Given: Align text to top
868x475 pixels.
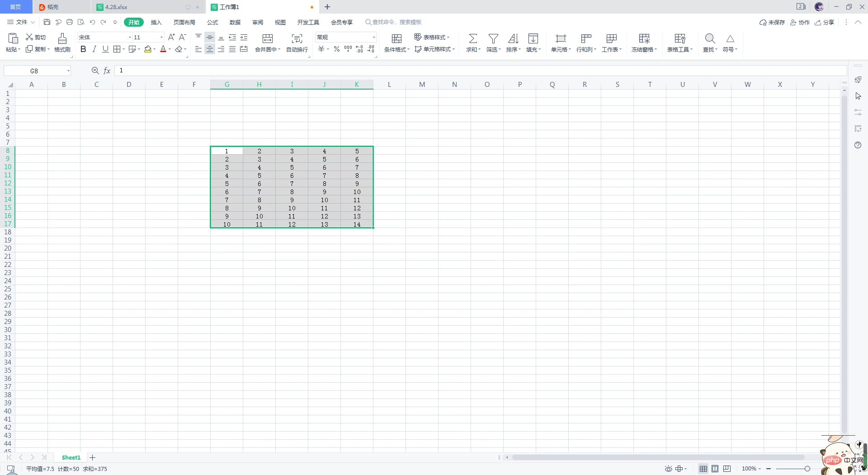Looking at the screenshot, I should click(198, 37).
